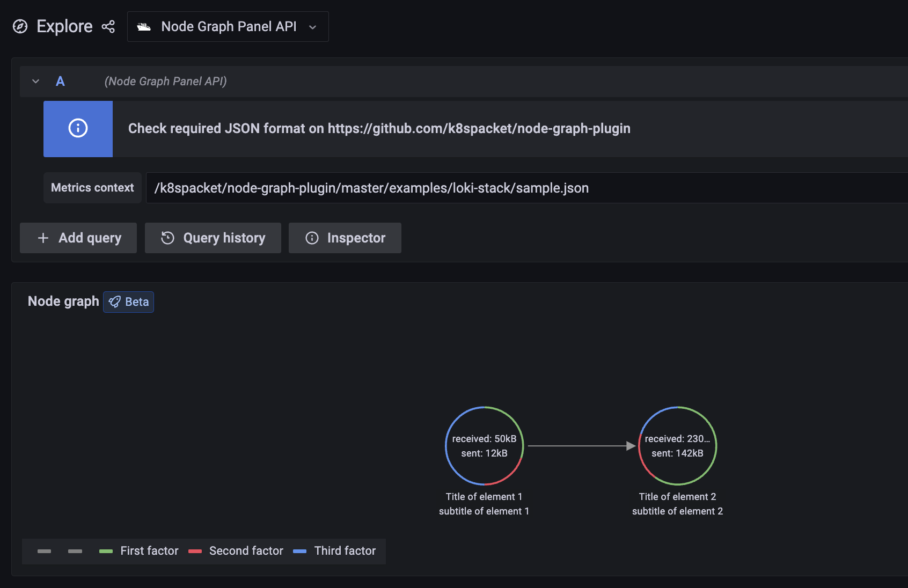Open the Query history panel
The image size is (908, 588).
[x=213, y=238]
